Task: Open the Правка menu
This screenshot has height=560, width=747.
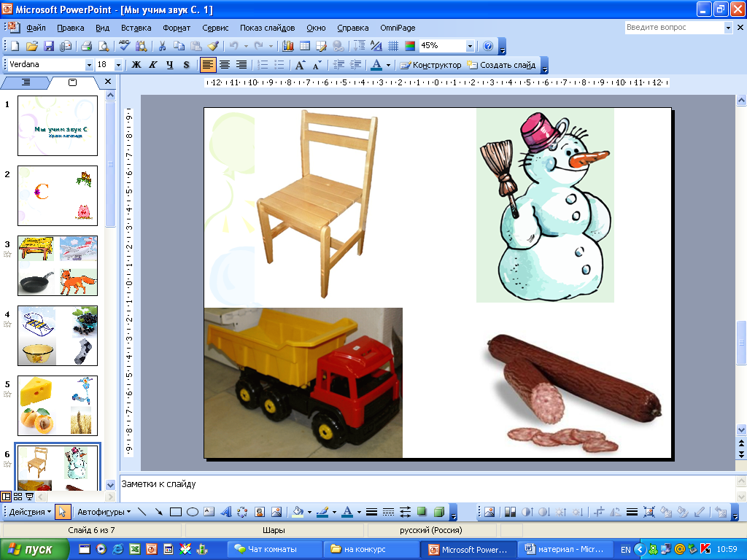Action: pos(71,28)
